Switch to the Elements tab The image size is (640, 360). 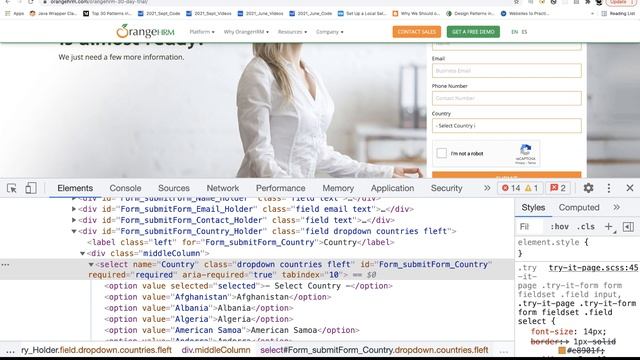pos(75,188)
